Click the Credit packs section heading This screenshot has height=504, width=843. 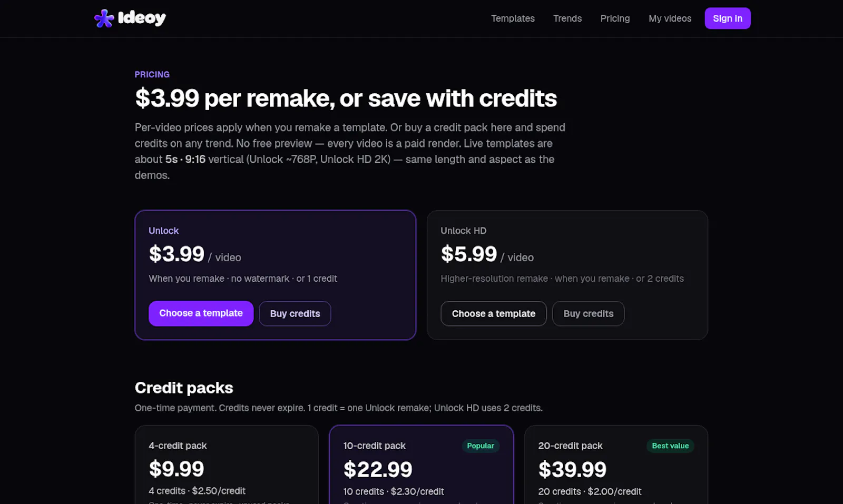click(184, 388)
